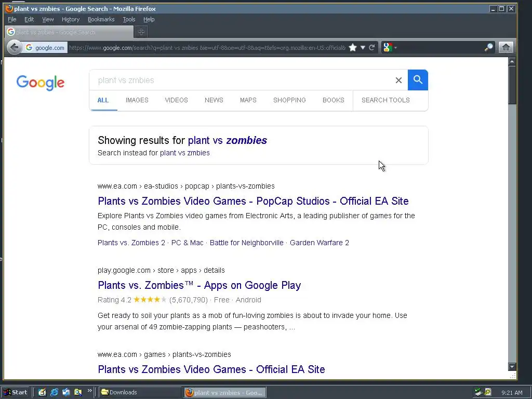This screenshot has height=399, width=532.
Task: Open the search engine selector dropdown
Action: 390,47
